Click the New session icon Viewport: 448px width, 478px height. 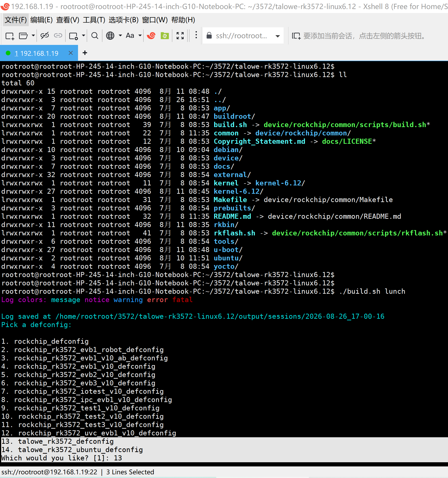[10, 36]
